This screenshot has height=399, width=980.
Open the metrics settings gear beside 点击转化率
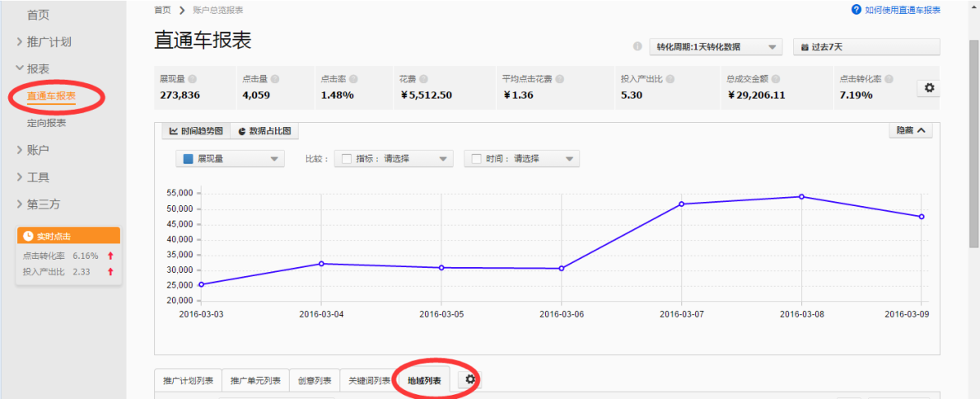click(x=929, y=88)
